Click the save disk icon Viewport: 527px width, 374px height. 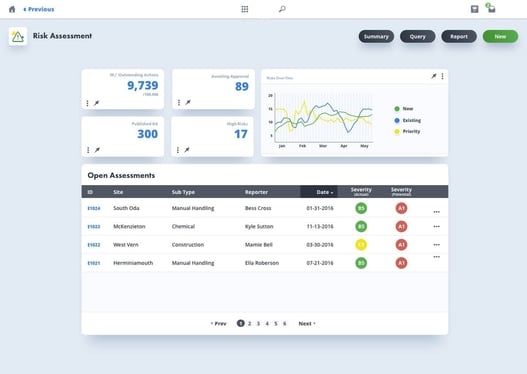tap(474, 9)
